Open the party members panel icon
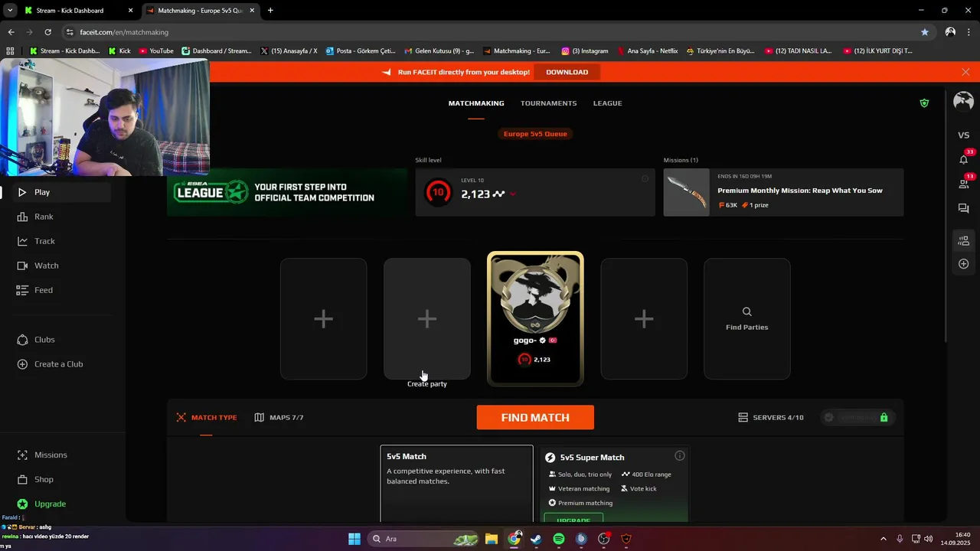The height and width of the screenshot is (551, 980). (964, 240)
